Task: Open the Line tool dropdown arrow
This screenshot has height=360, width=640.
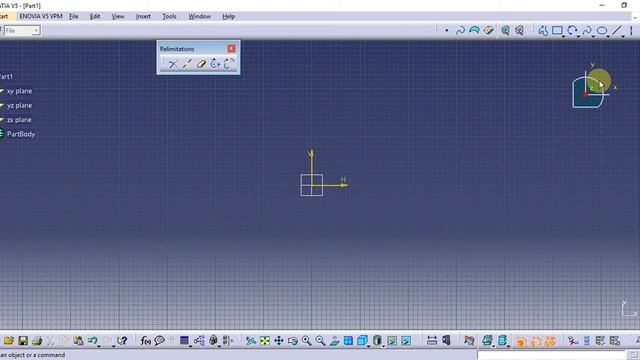Action: coord(623,36)
